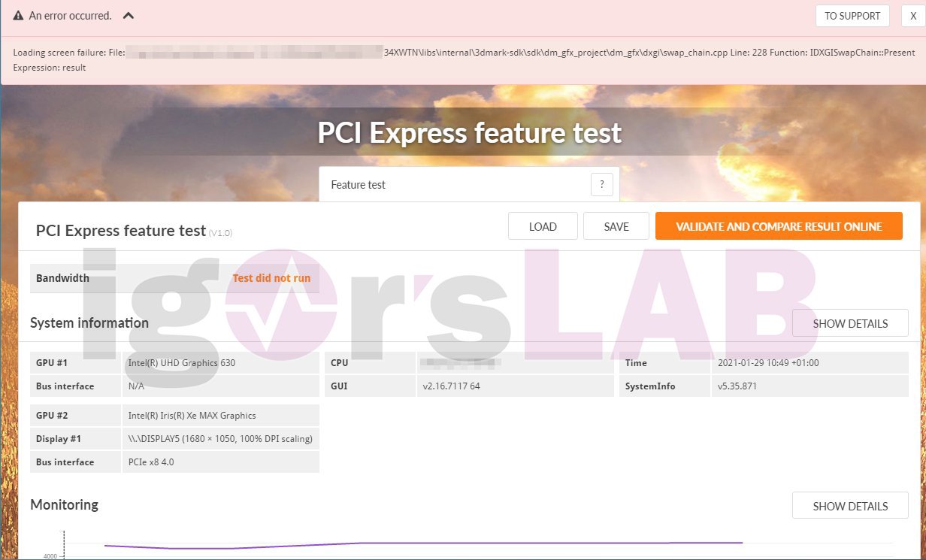Select the 'Test did not run' text
This screenshot has height=560, width=926.
pyautogui.click(x=271, y=278)
